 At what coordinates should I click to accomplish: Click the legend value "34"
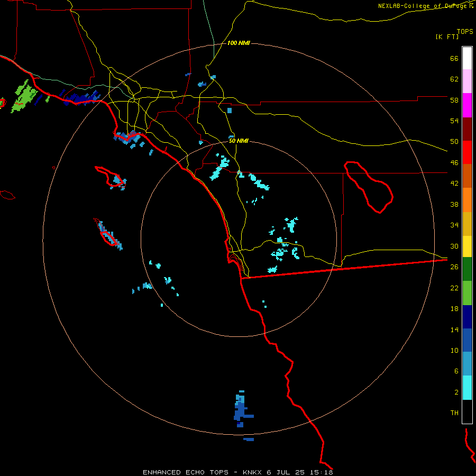454,225
